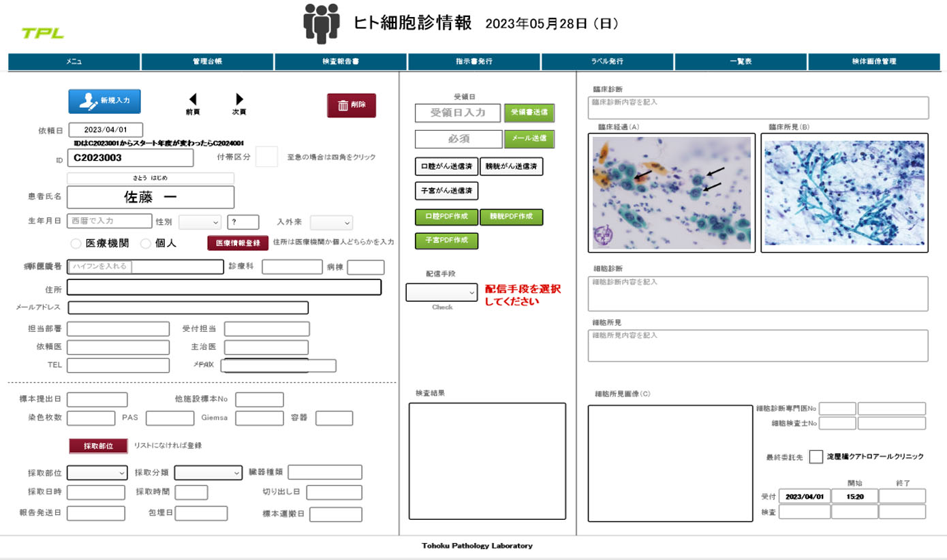Expand the 採取分類 dropdown

click(208, 472)
